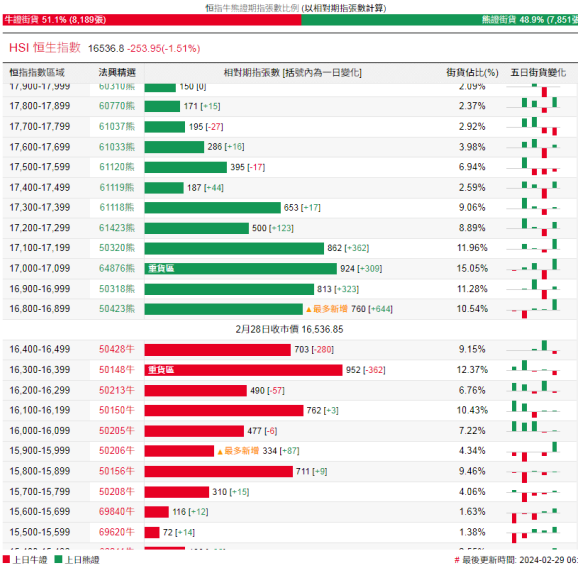The height and width of the screenshot is (569, 583).
Task: Click five-day mini chart for 16,000-16,099
Action: click(533, 427)
